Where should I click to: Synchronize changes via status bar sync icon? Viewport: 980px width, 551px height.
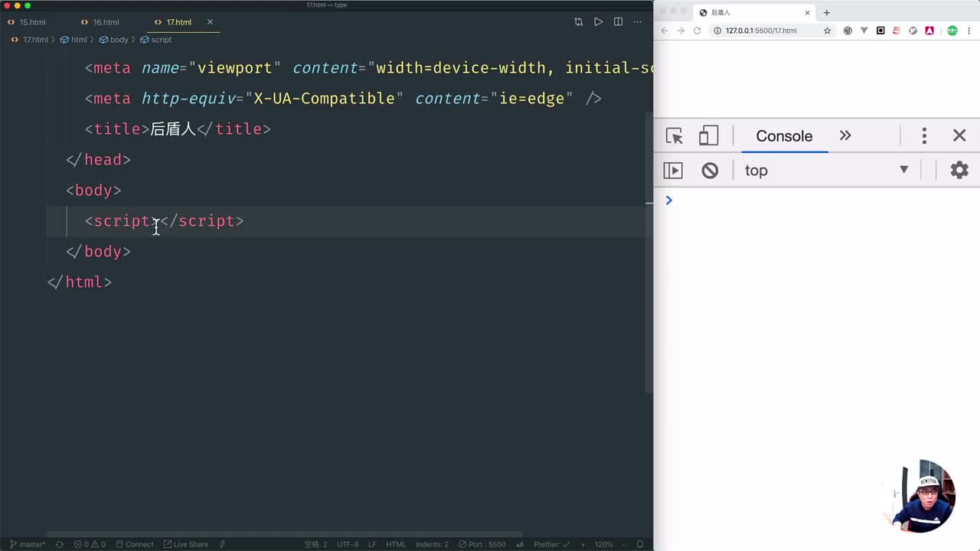pyautogui.click(x=60, y=545)
